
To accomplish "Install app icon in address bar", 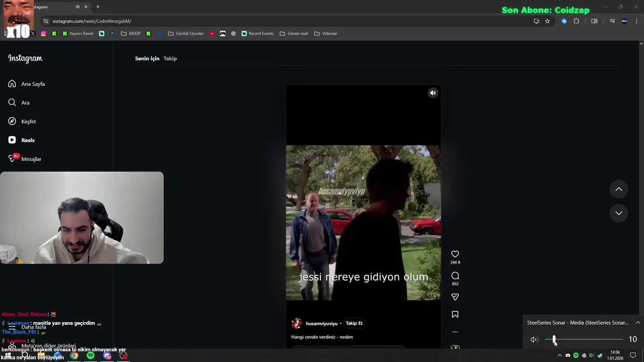I will coord(536,21).
